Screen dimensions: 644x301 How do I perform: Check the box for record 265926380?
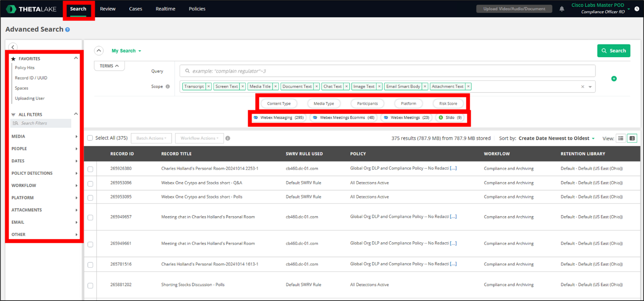coord(90,169)
